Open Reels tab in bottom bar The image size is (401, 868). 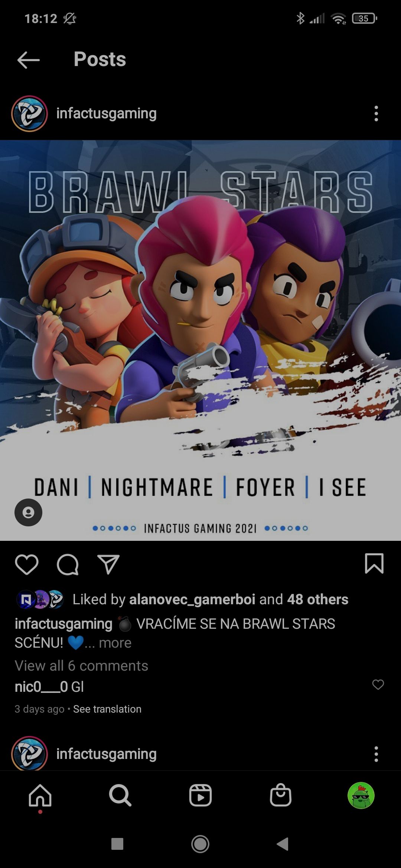(x=200, y=796)
